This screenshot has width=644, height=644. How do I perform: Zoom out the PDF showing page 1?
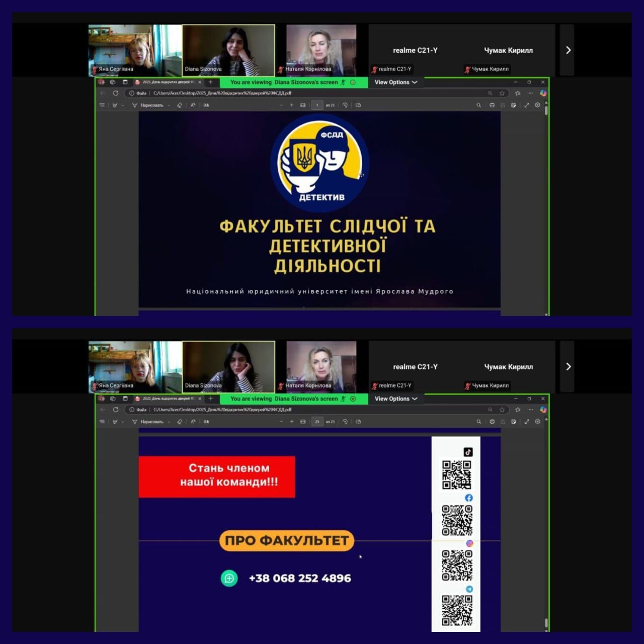[281, 105]
